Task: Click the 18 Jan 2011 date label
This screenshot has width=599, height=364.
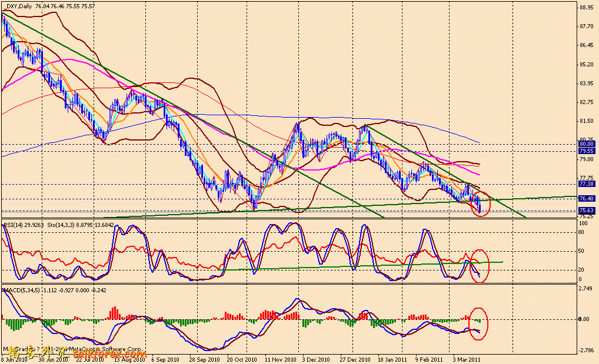Action: [x=392, y=360]
